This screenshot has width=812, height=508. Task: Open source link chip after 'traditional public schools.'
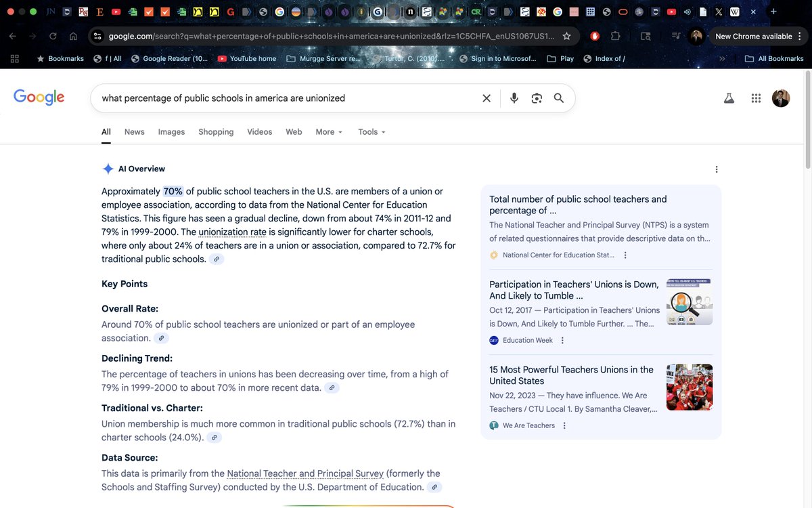(217, 259)
